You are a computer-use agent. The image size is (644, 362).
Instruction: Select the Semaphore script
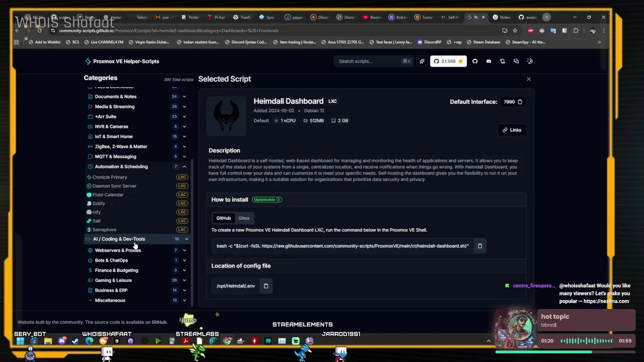(x=137, y=230)
